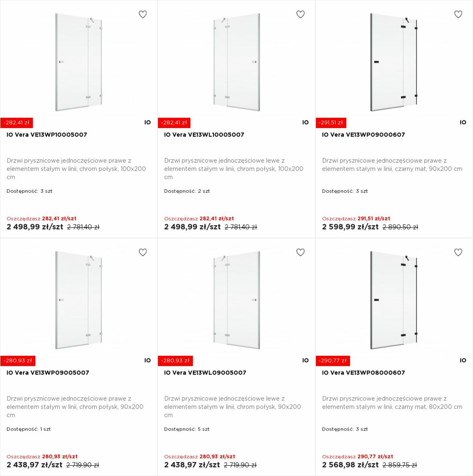
Task: Open IO Vera VE13WP10005007 product title
Action: [x=47, y=135]
